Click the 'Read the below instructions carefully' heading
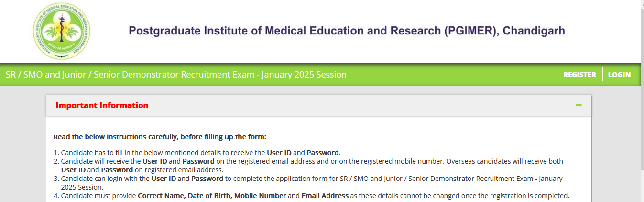Viewport: 644px width, 202px height. coord(160,137)
